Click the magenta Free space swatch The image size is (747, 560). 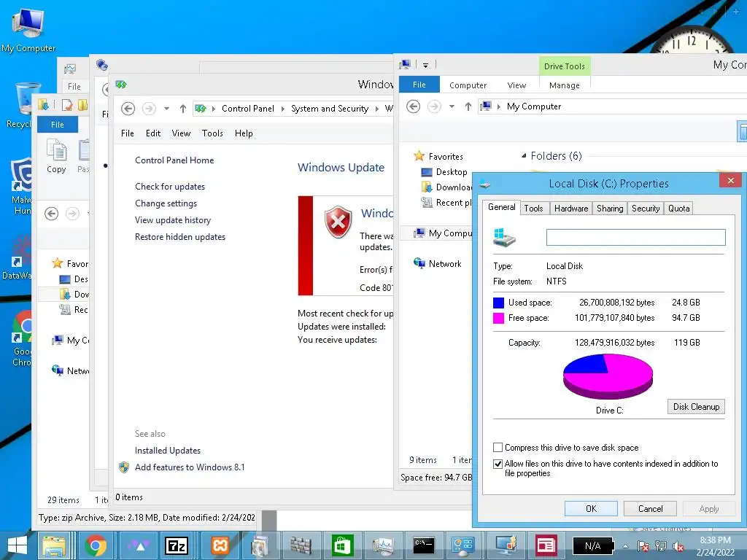pyautogui.click(x=498, y=318)
